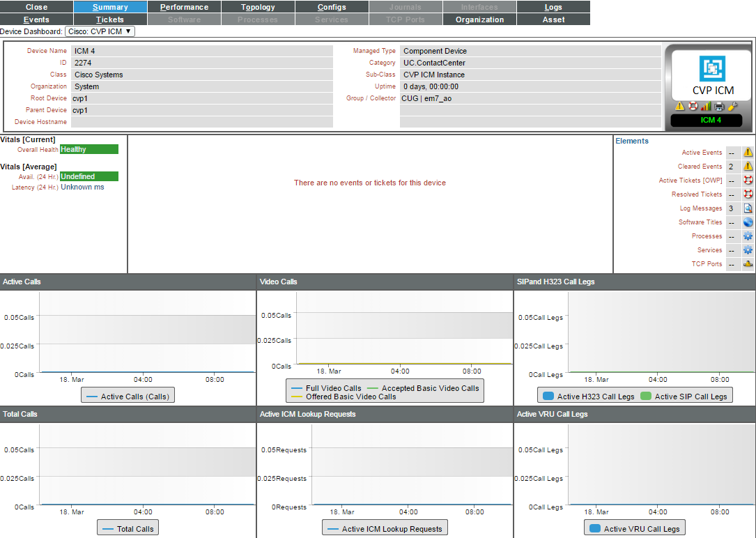
Task: Click the Active Tickets [OWP] label
Action: tap(691, 180)
